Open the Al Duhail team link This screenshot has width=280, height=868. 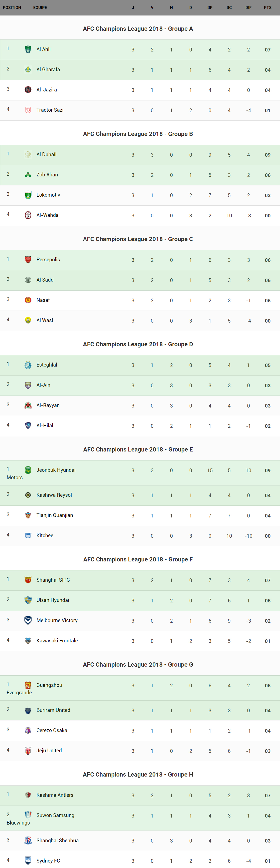pos(46,154)
